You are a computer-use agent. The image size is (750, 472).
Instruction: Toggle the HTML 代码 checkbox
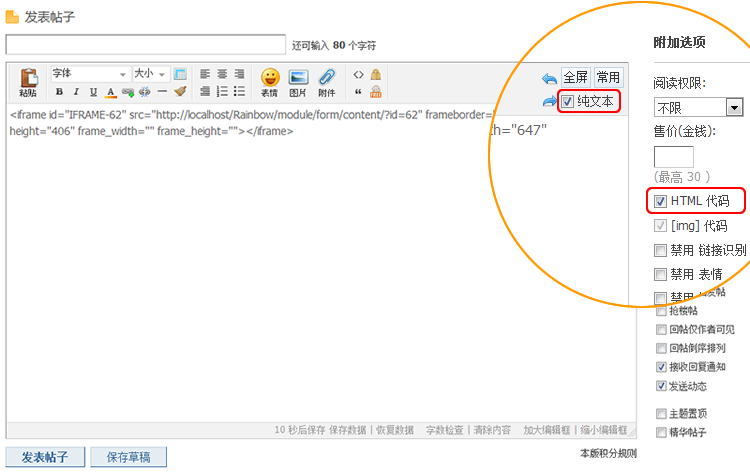click(x=660, y=201)
